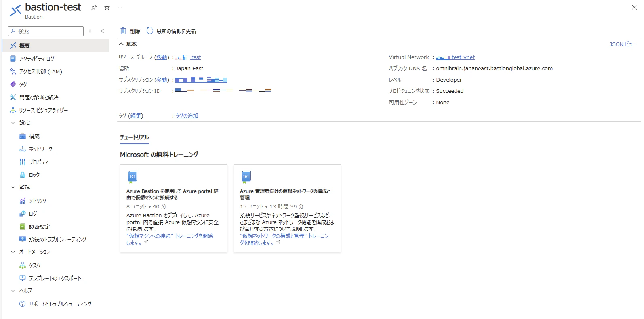Click the public DNS name value
The width and height of the screenshot is (644, 319).
coord(495,69)
